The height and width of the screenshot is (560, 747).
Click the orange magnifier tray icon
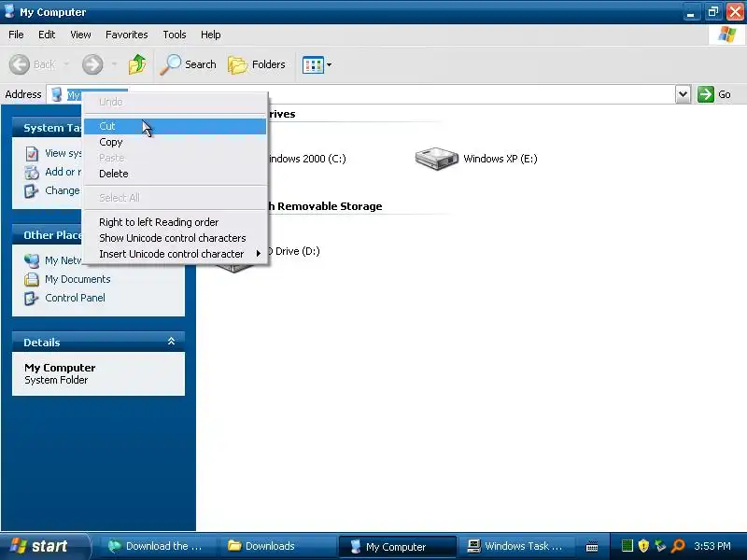tap(678, 546)
